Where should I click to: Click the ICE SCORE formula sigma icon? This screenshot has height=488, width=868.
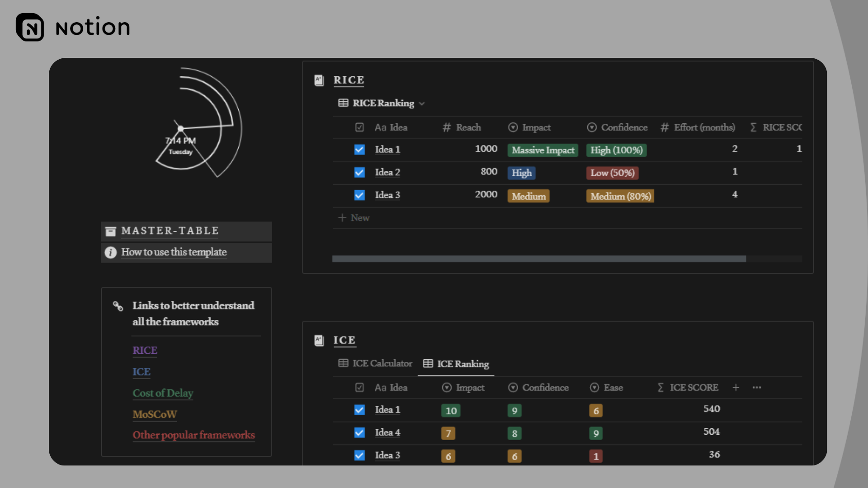click(x=660, y=388)
